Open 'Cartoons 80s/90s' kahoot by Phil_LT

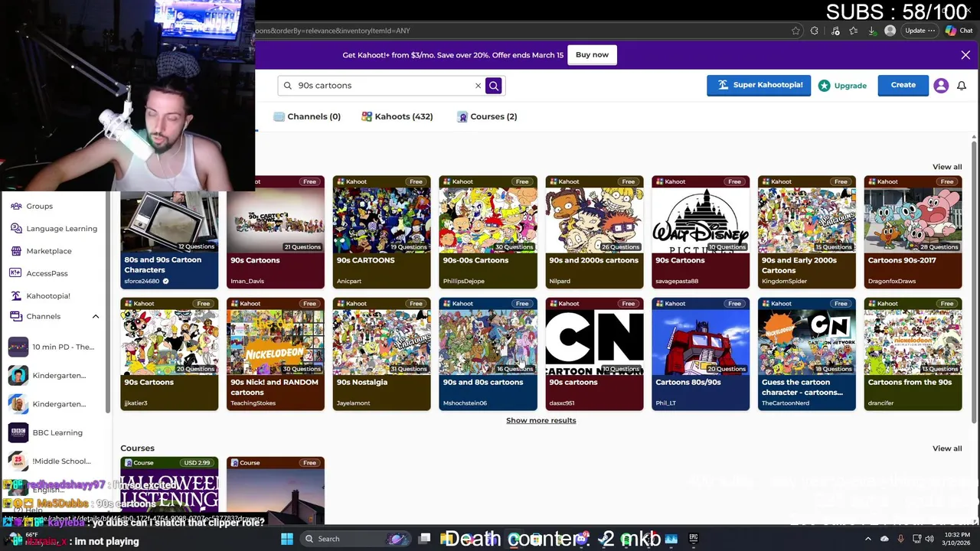point(701,354)
